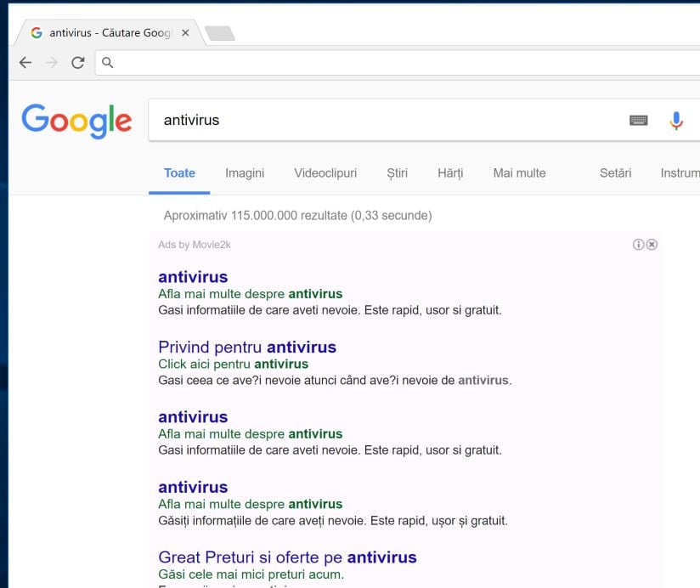Click the Găsi cele mai mici preturi text
This screenshot has width=700, height=588.
tap(251, 574)
